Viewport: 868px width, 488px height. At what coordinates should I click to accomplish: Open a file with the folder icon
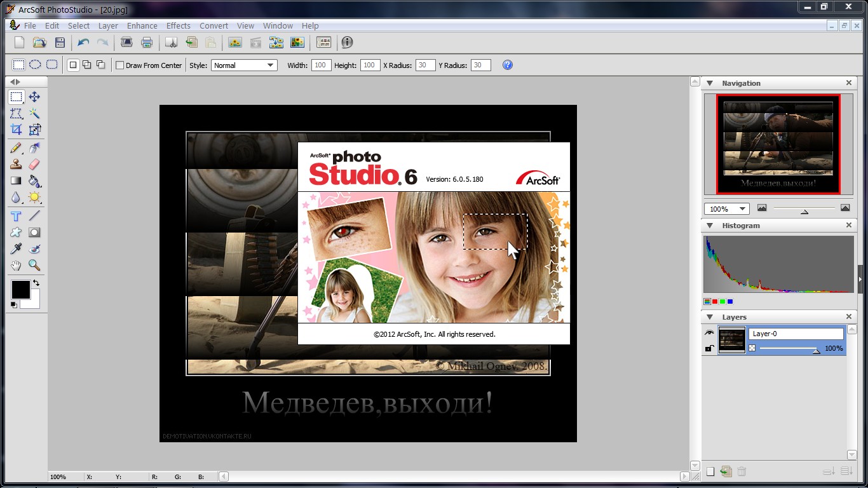(x=39, y=43)
